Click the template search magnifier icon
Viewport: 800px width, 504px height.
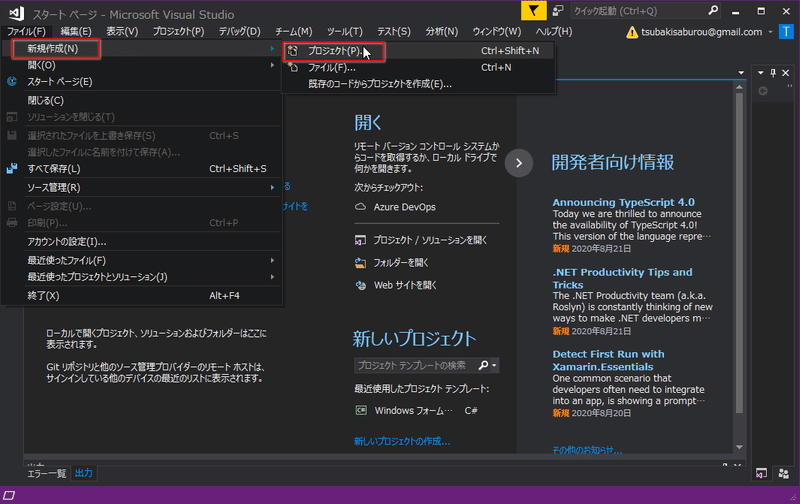click(x=483, y=365)
